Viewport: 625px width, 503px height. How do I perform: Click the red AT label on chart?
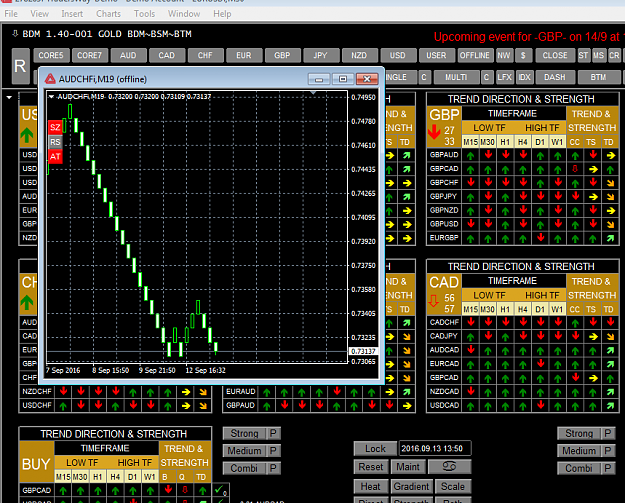click(x=55, y=157)
